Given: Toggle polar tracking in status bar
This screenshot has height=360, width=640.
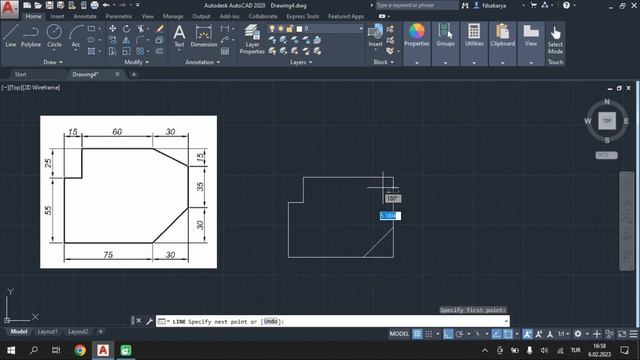Looking at the screenshot, I should 460,334.
